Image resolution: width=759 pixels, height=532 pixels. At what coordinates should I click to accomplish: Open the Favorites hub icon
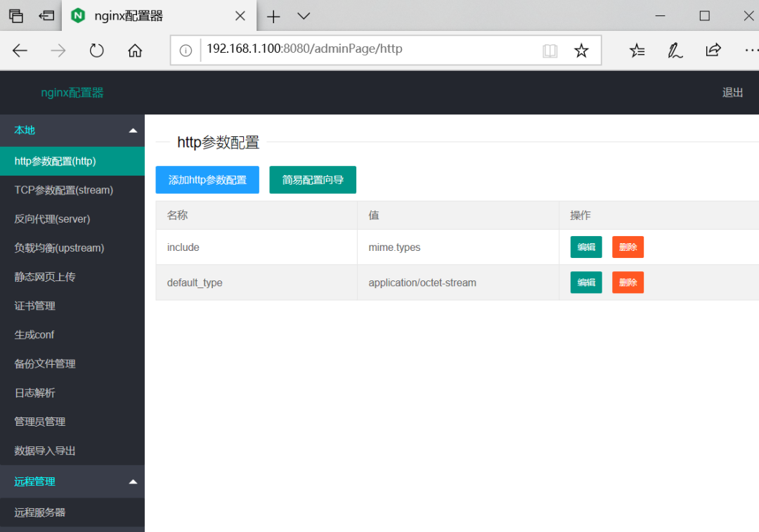[637, 51]
